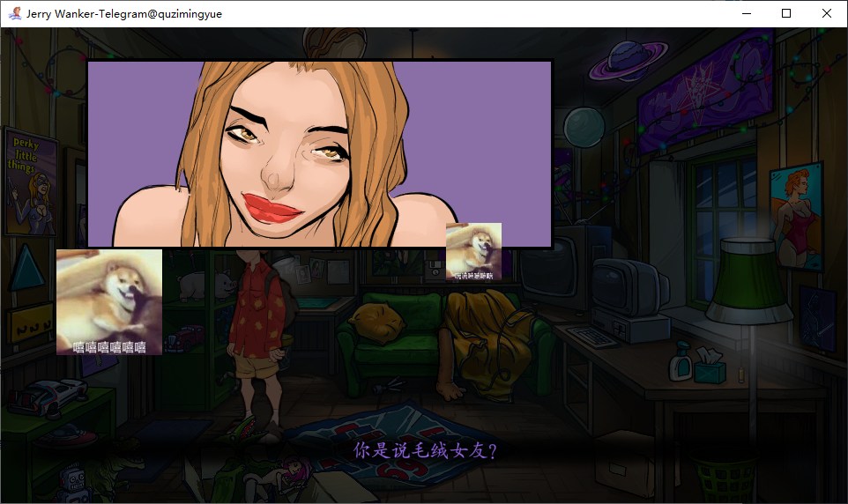Click the lotion pump bottle on the desk
The width and height of the screenshot is (848, 504).
680,361
